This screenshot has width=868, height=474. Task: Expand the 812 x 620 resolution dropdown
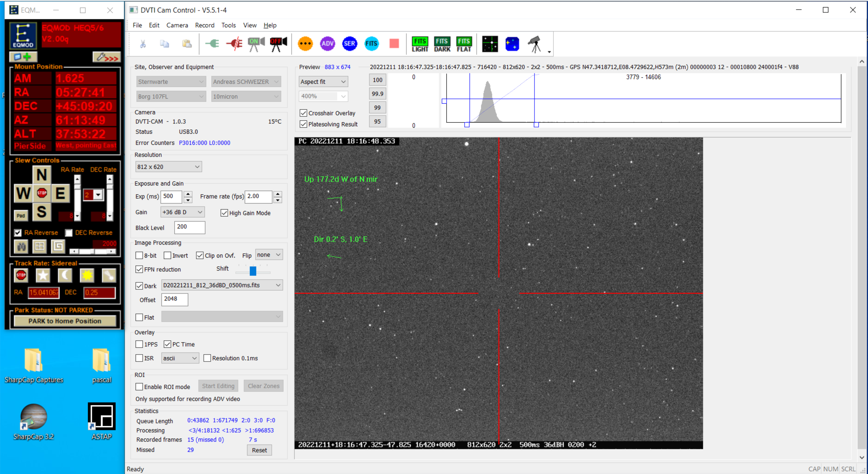point(168,167)
